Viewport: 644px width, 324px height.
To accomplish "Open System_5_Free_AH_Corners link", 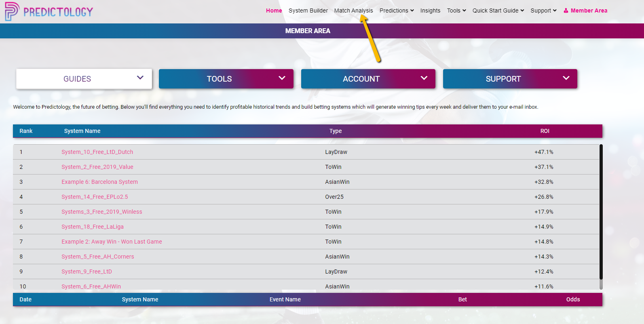I will click(97, 257).
